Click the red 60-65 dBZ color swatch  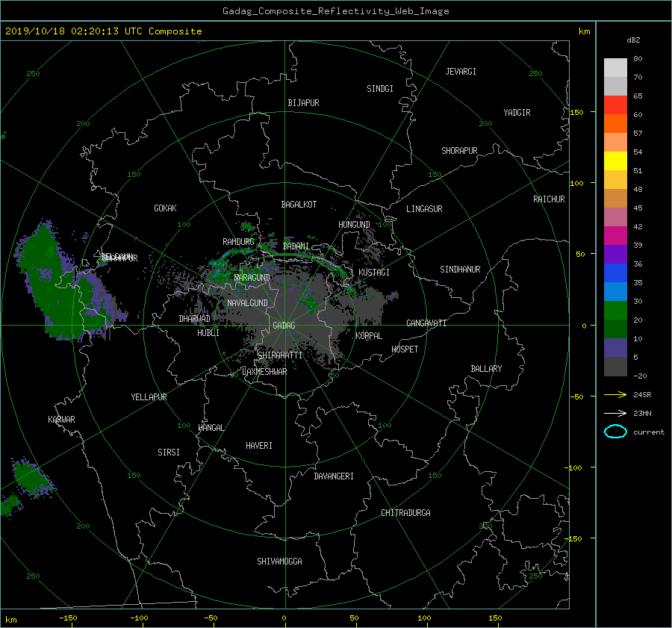615,105
